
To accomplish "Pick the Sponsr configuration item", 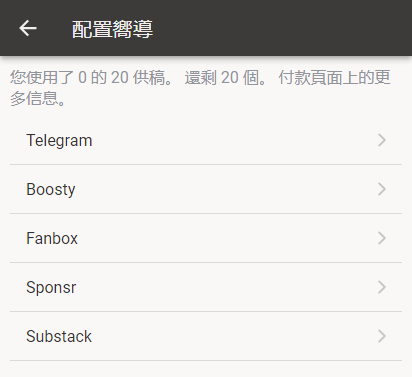I will (x=206, y=287).
